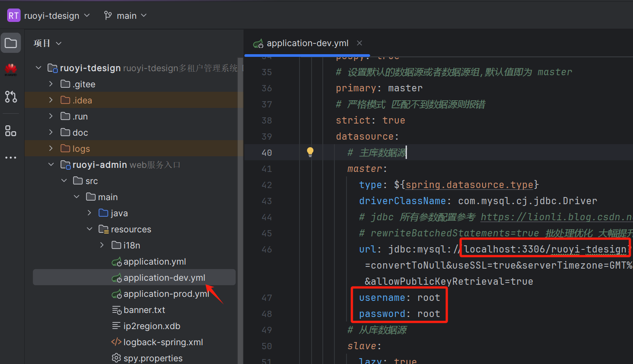Click the ruoyi-admin module folder icon
This screenshot has width=633, height=364.
tap(66, 165)
